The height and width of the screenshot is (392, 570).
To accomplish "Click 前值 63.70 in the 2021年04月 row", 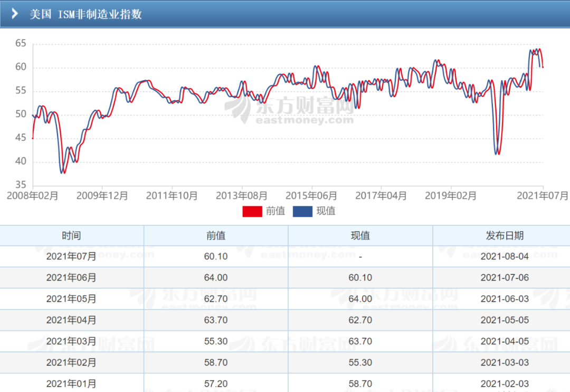I will click(216, 320).
